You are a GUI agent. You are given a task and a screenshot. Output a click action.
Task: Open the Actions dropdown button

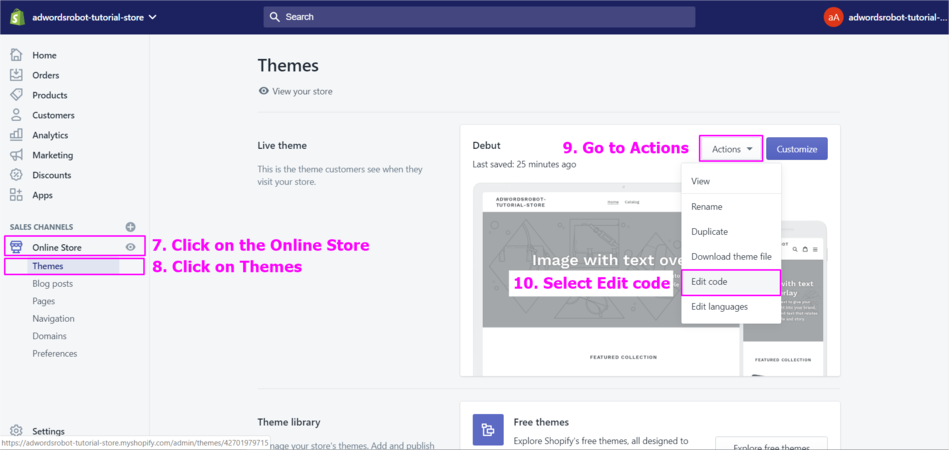click(731, 149)
